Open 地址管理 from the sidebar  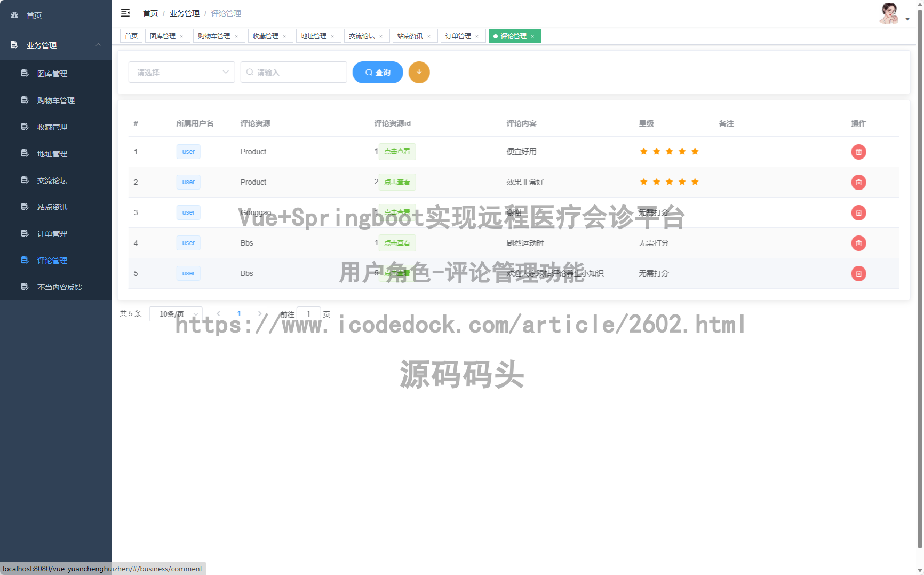52,153
